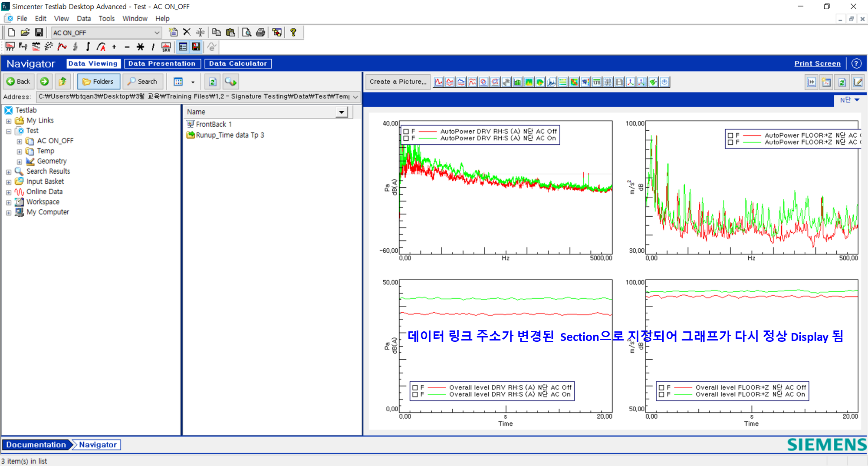Image resolution: width=868 pixels, height=466 pixels.
Task: Tick the green AutoPower FLOOR:+Z legend checkbox
Action: [730, 142]
